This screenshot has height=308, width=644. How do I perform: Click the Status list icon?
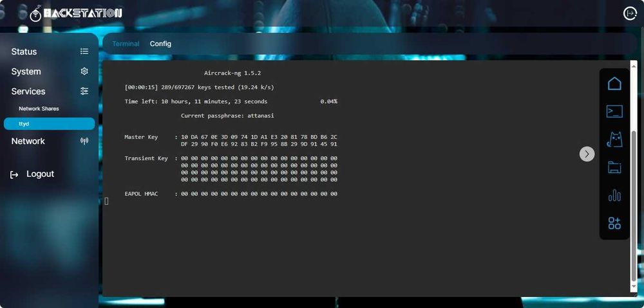coord(84,51)
